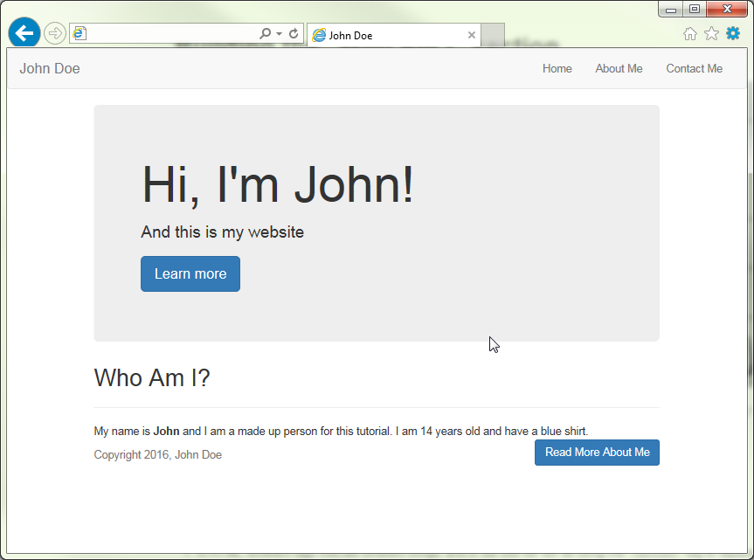Click the Home navigation link
The image size is (754, 560).
[x=557, y=69]
